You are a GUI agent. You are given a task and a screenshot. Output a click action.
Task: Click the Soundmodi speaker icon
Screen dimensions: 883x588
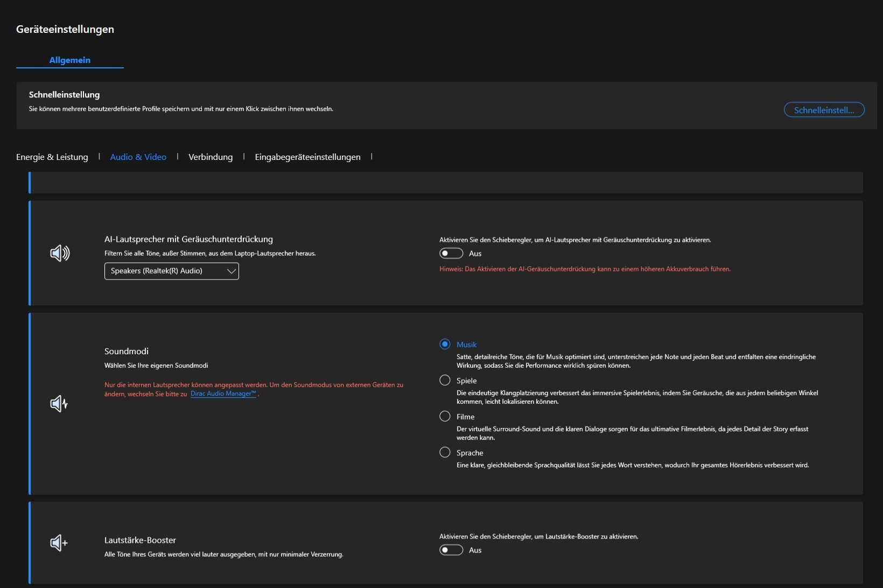coord(59,403)
